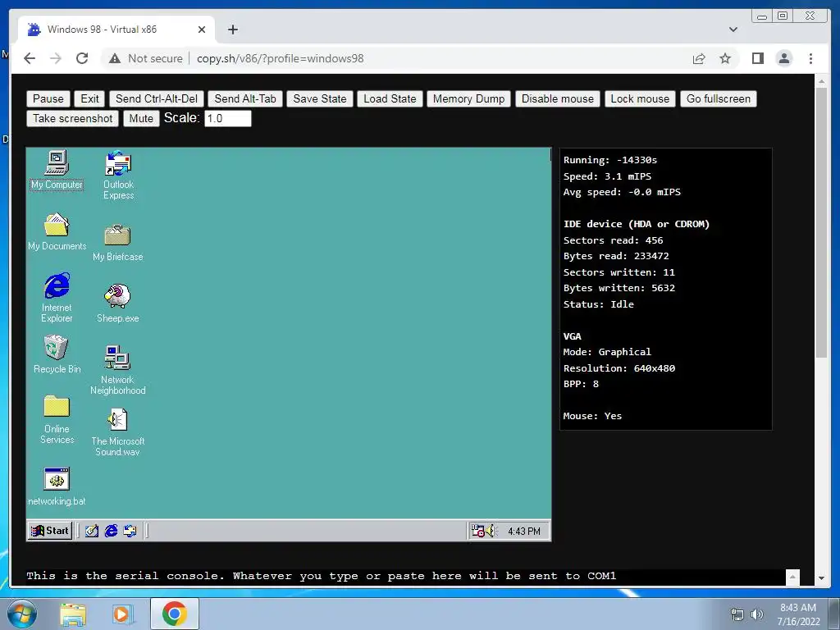Go forward in browser history
Viewport: 840px width, 630px height.
point(56,58)
